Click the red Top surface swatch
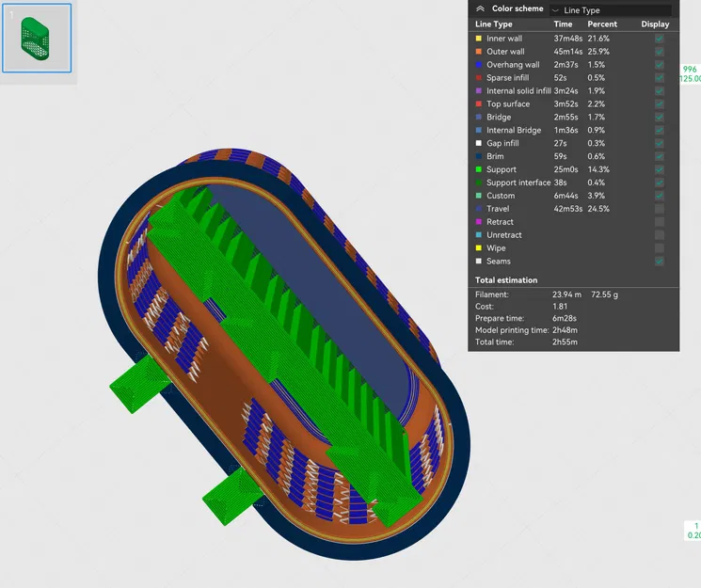 click(x=479, y=103)
